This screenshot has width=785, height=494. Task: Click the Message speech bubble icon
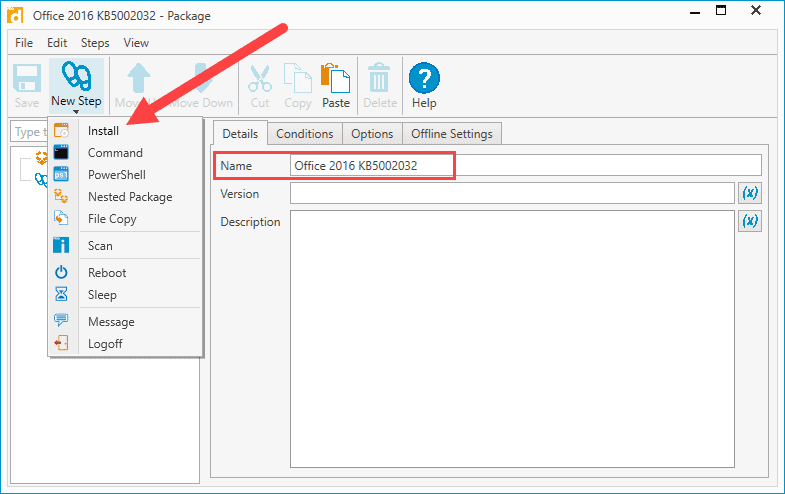tap(61, 319)
